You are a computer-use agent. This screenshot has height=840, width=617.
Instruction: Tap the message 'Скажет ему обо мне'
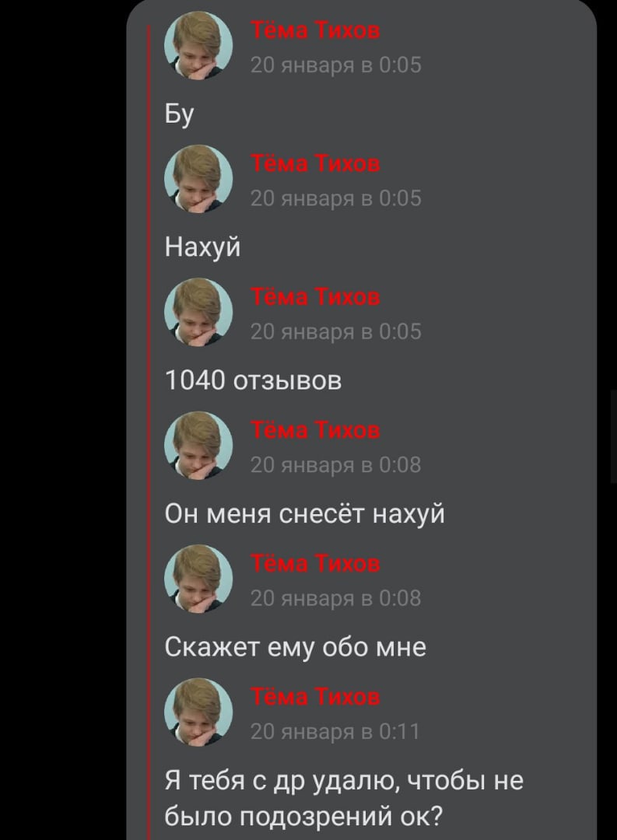(x=296, y=647)
